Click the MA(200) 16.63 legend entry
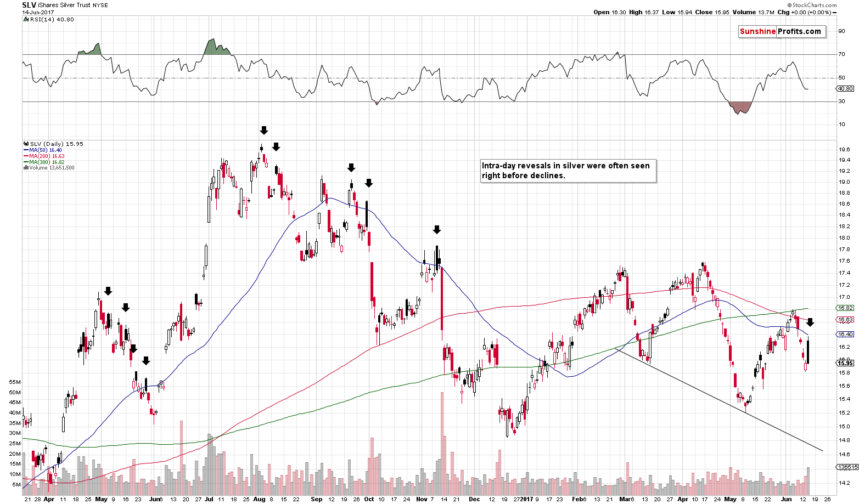The width and height of the screenshot is (859, 504). coord(44,156)
